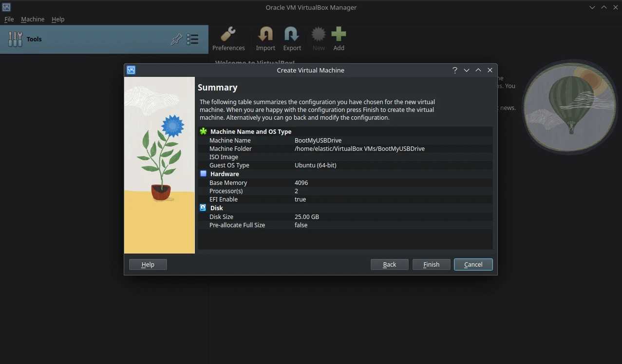The image size is (622, 364).
Task: Toggle the pin icon in Tools row
Action: (176, 39)
